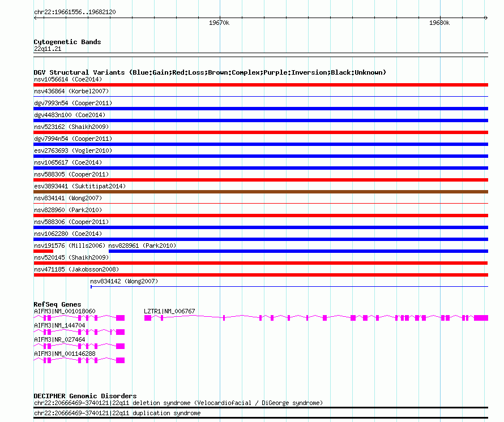This screenshot has height=422, width=504.
Task: Select the 22q11 deletion syndrome label
Action: [178, 403]
